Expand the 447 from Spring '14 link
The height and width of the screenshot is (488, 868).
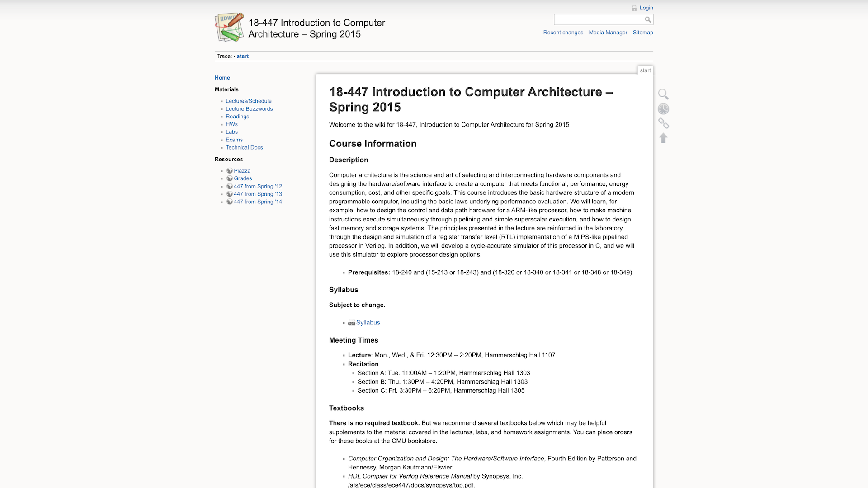point(258,202)
